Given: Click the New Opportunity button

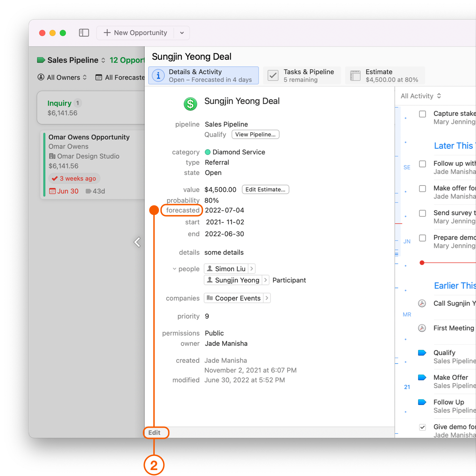Looking at the screenshot, I should coord(135,33).
